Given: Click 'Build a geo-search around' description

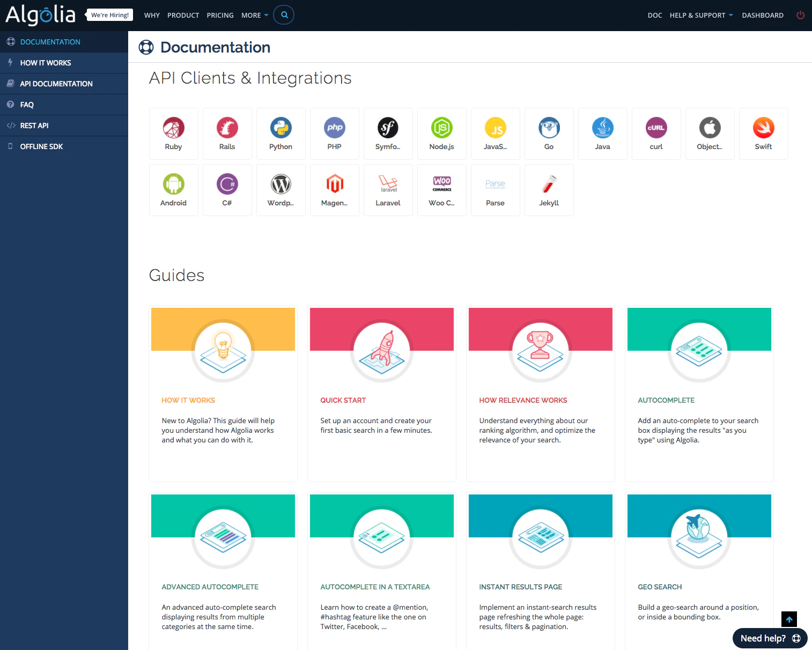Looking at the screenshot, I should (x=698, y=612).
